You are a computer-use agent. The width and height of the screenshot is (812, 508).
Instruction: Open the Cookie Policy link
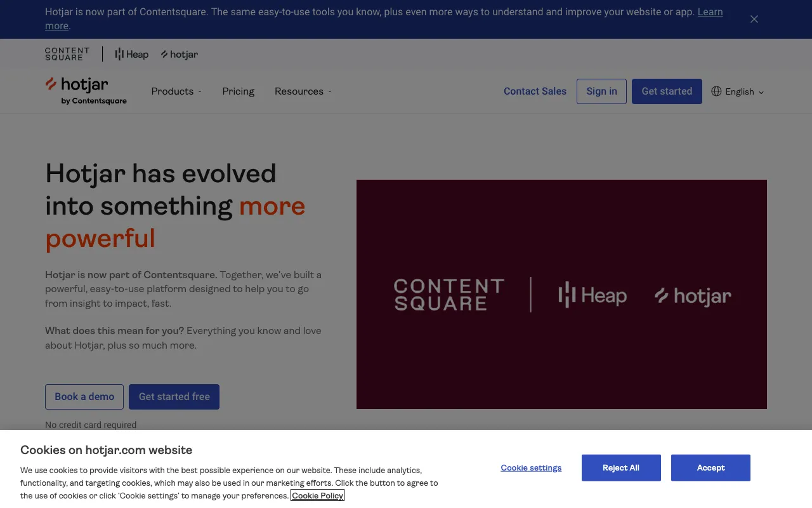tap(317, 495)
